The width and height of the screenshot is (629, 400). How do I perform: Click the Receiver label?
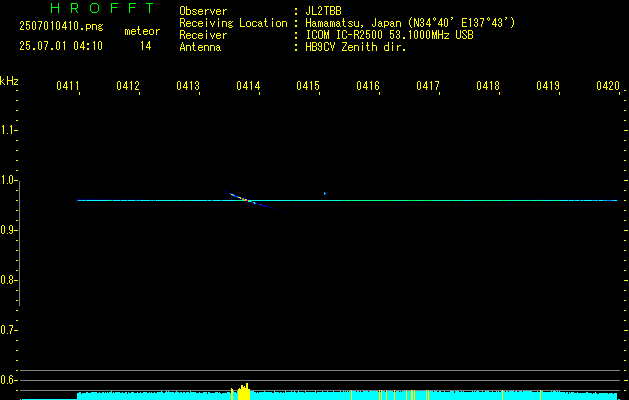(x=203, y=35)
